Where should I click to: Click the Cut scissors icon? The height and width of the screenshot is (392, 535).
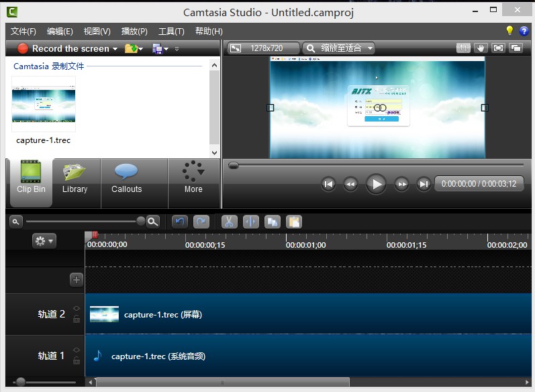(230, 222)
